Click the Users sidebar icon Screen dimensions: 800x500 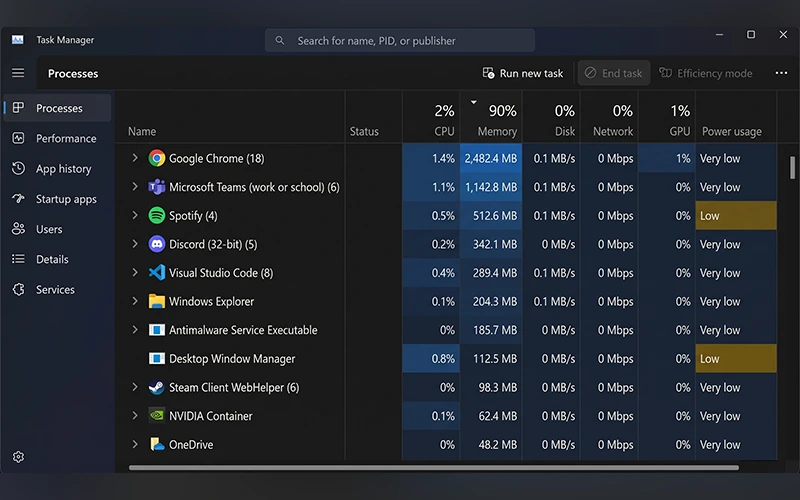[18, 229]
